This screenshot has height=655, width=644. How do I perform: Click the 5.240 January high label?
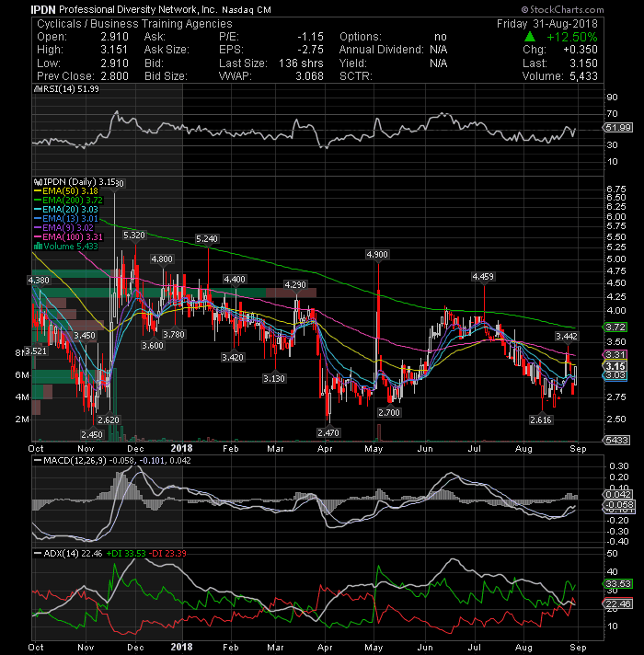(x=207, y=239)
